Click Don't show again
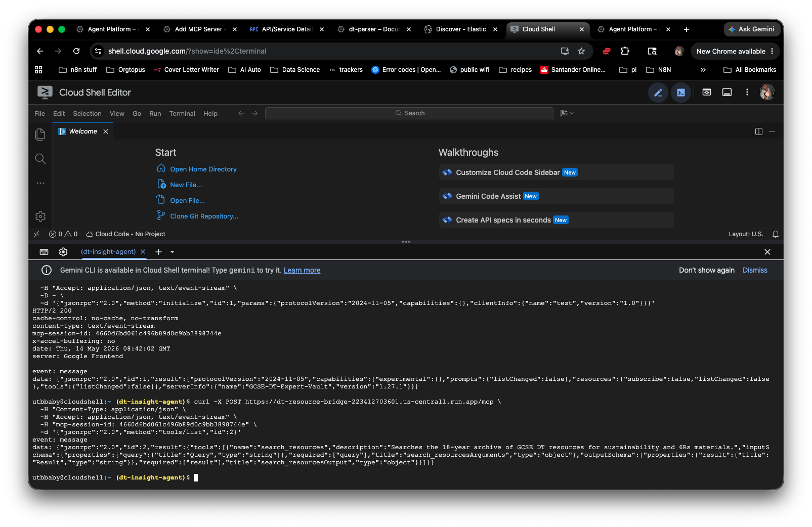 [x=706, y=270]
